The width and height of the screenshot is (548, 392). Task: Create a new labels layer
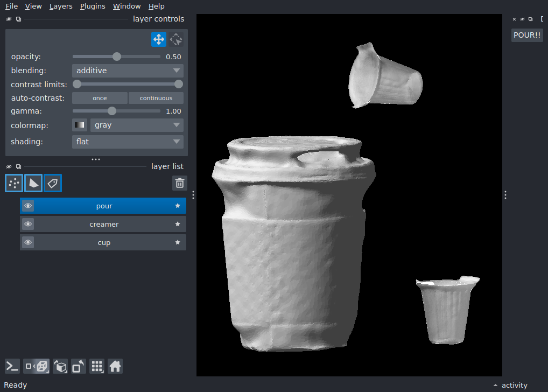point(53,183)
